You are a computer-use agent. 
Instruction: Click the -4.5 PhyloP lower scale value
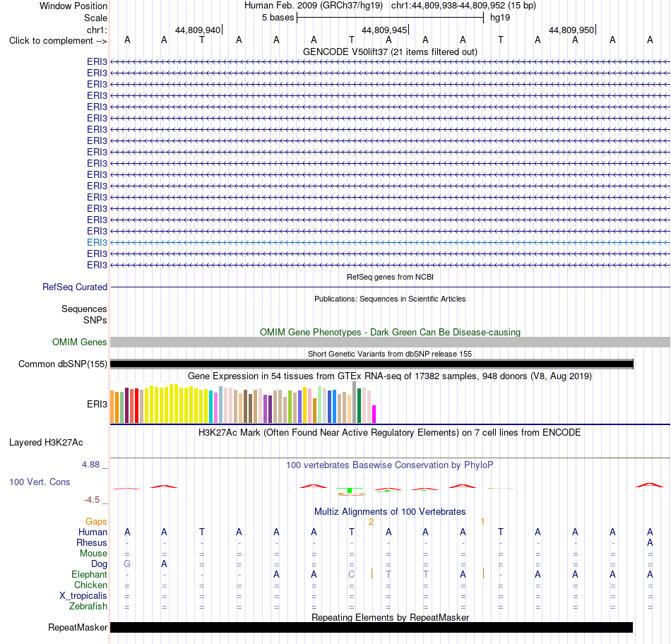[92, 500]
